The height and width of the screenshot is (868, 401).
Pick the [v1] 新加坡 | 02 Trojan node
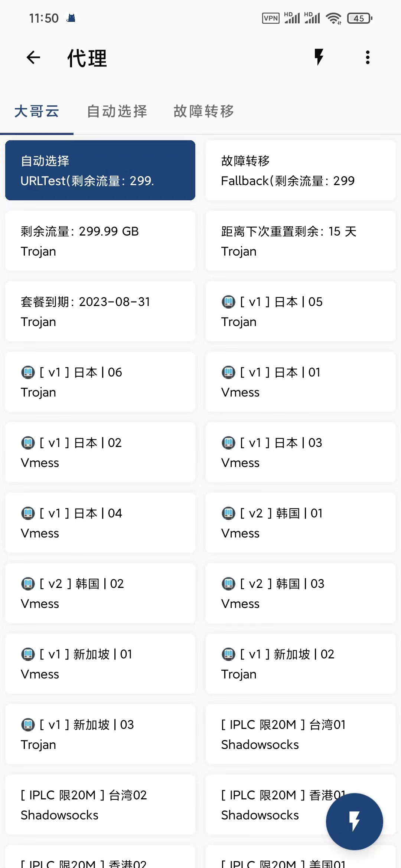301,664
